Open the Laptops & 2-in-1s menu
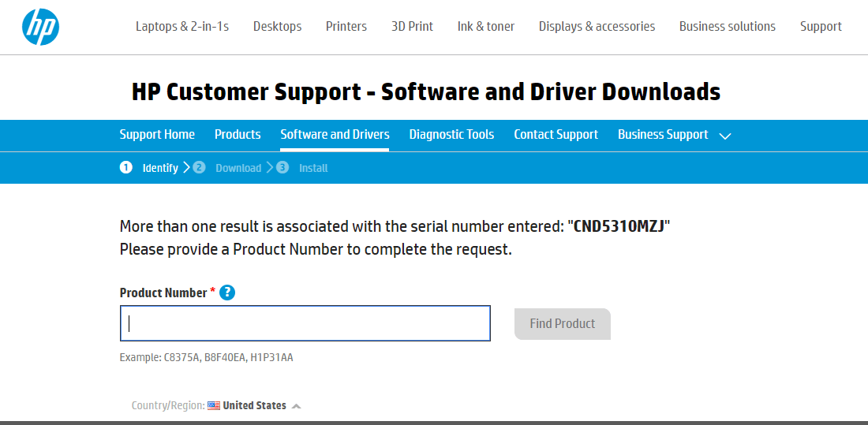This screenshot has height=425, width=868. pyautogui.click(x=182, y=26)
